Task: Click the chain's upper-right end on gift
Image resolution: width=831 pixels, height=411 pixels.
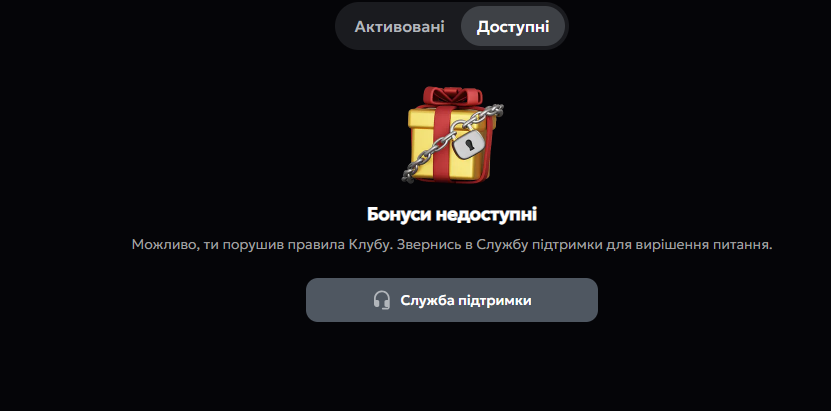Action: 494,110
